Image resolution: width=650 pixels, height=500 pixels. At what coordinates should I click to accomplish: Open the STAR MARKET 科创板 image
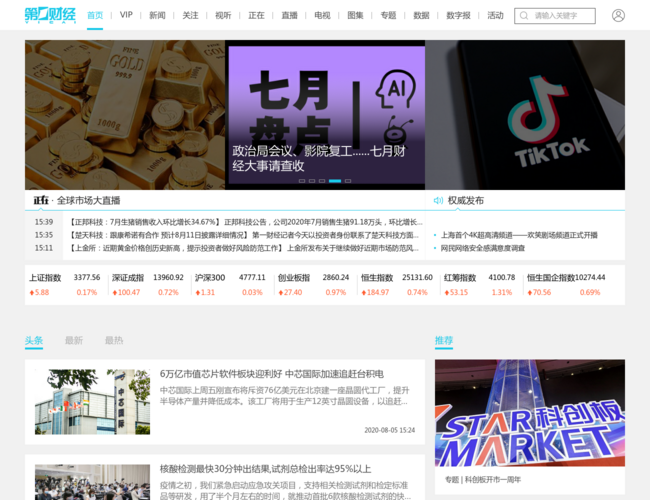point(530,413)
